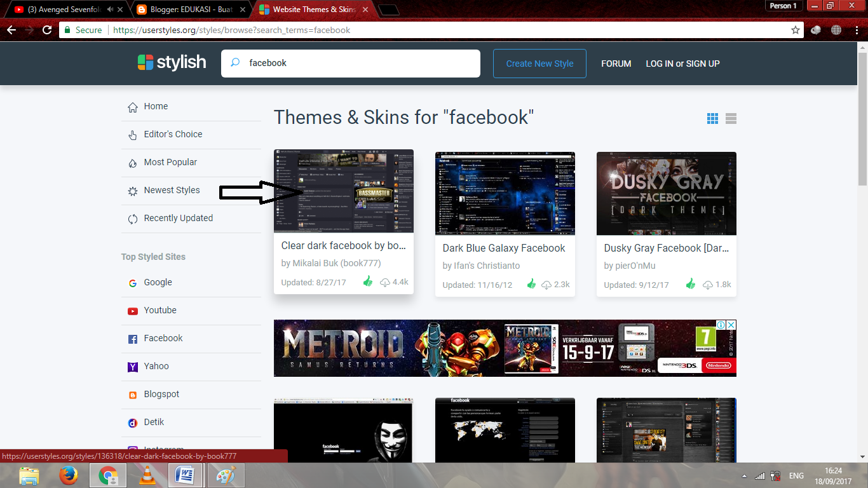
Task: Click the address bar URL
Action: point(232,30)
